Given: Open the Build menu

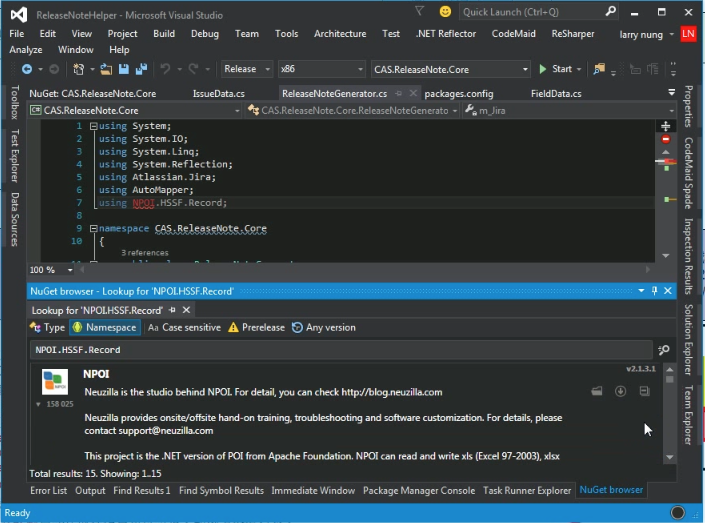Looking at the screenshot, I should (164, 34).
